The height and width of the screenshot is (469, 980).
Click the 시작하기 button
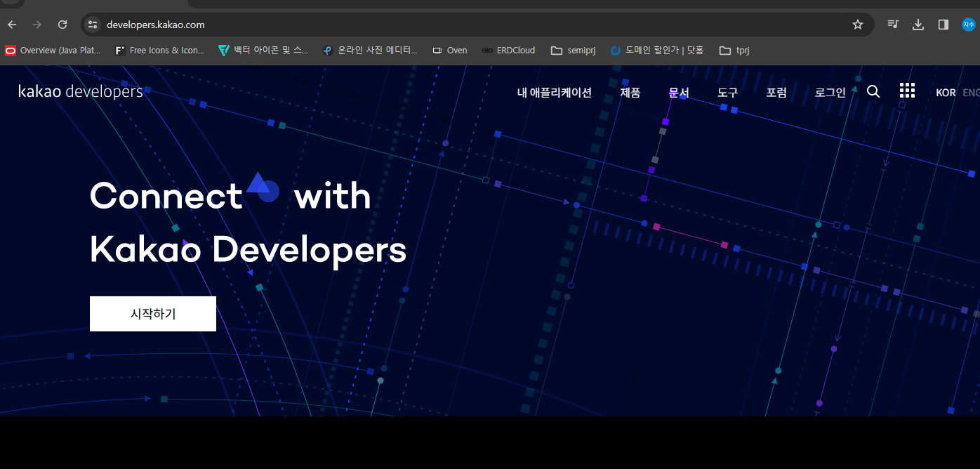point(153,314)
